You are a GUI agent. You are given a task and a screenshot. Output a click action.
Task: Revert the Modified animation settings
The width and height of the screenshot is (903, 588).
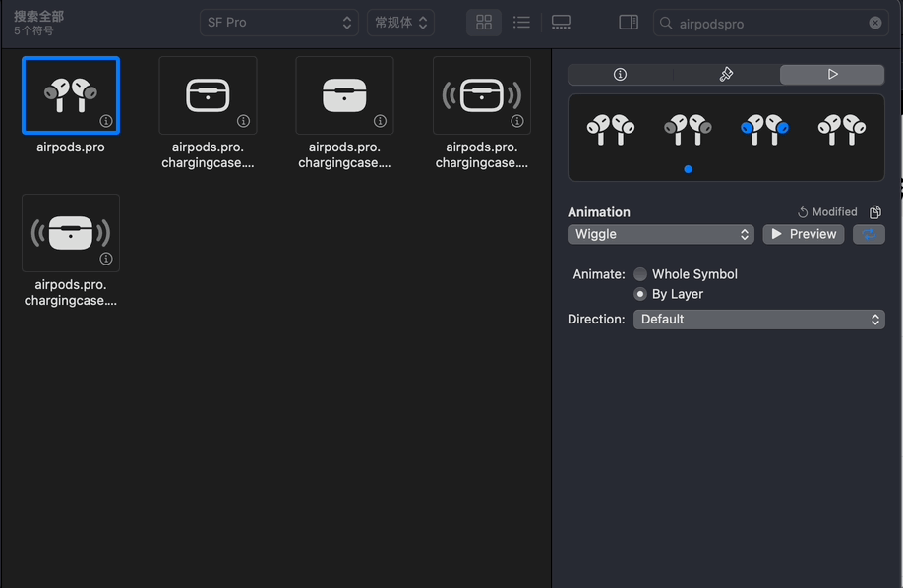pyautogui.click(x=827, y=212)
